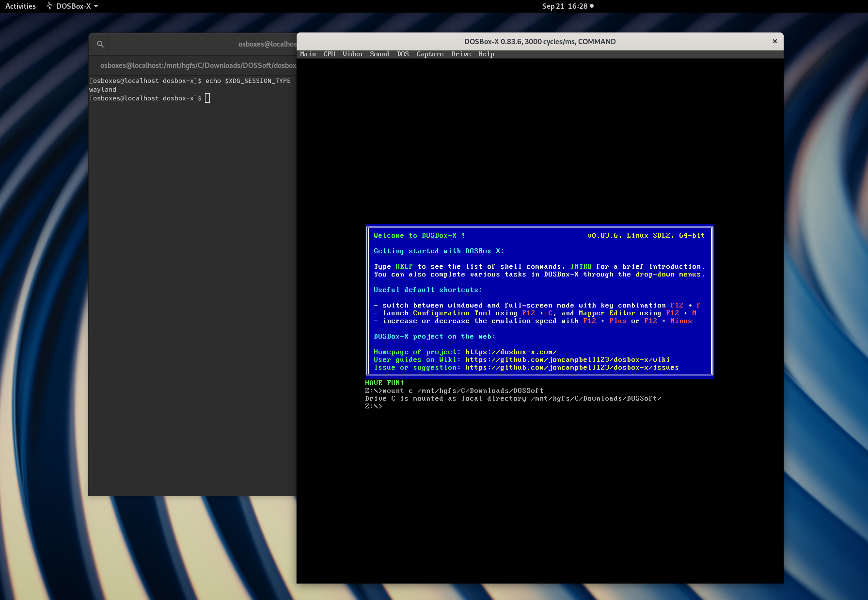Open the Drive menu

(x=461, y=54)
